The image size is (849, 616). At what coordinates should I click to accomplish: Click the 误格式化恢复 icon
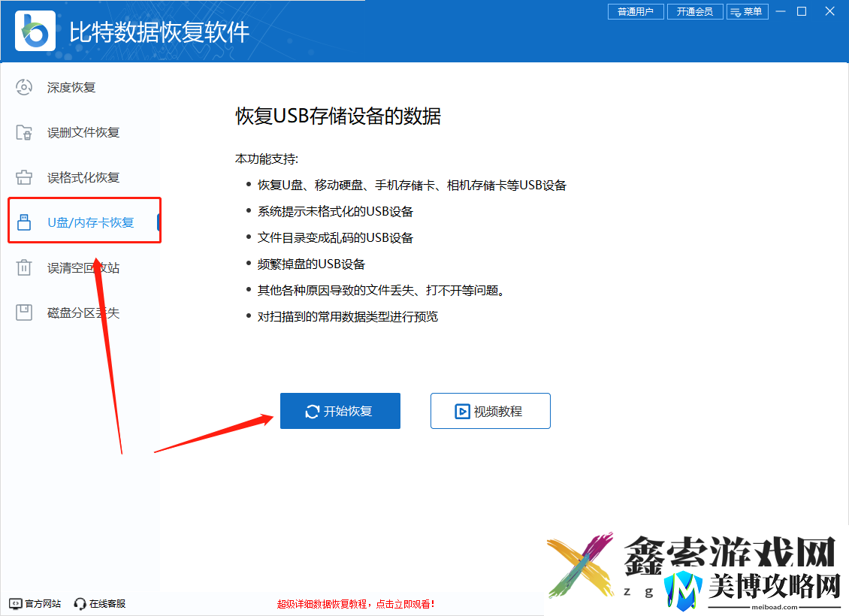(24, 177)
